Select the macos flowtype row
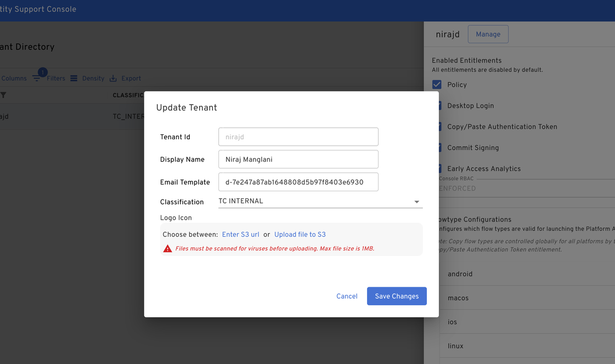Screen dimensions: 615x364 pyautogui.click(x=527, y=298)
